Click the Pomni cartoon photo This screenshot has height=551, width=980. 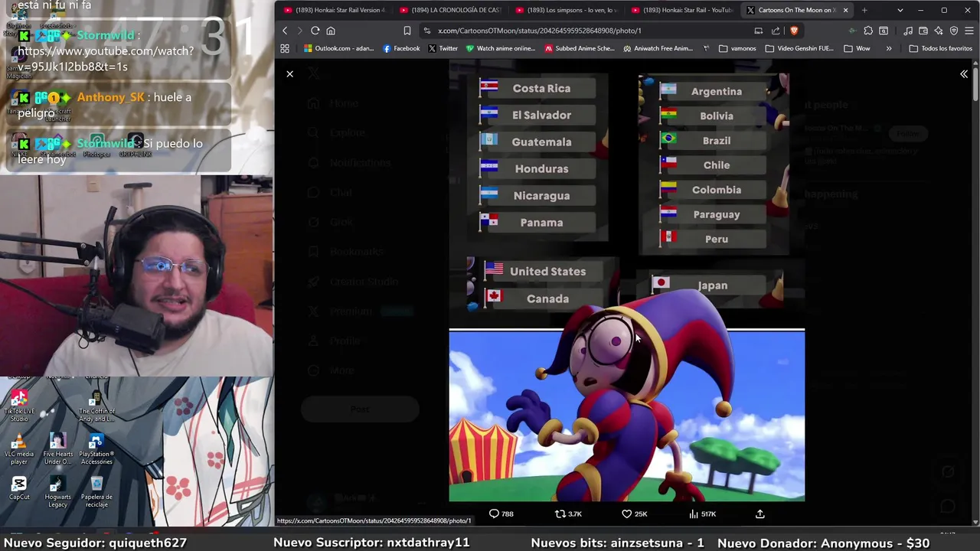(626, 416)
